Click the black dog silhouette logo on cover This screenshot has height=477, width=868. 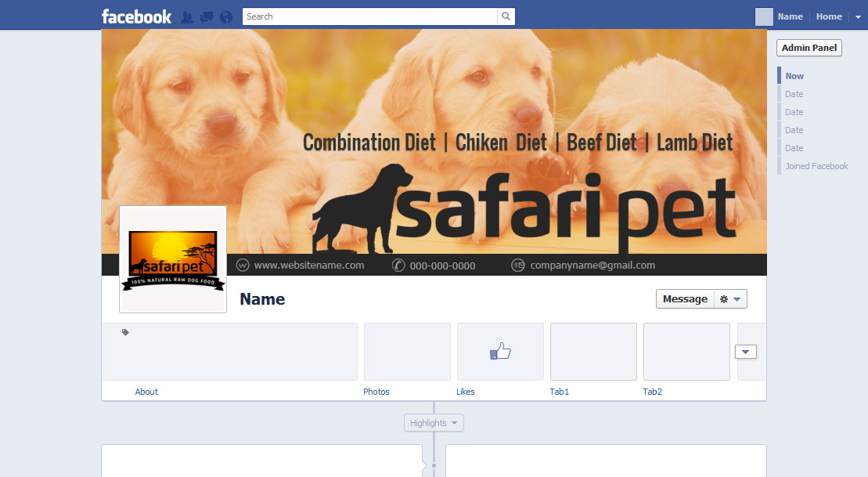click(361, 208)
